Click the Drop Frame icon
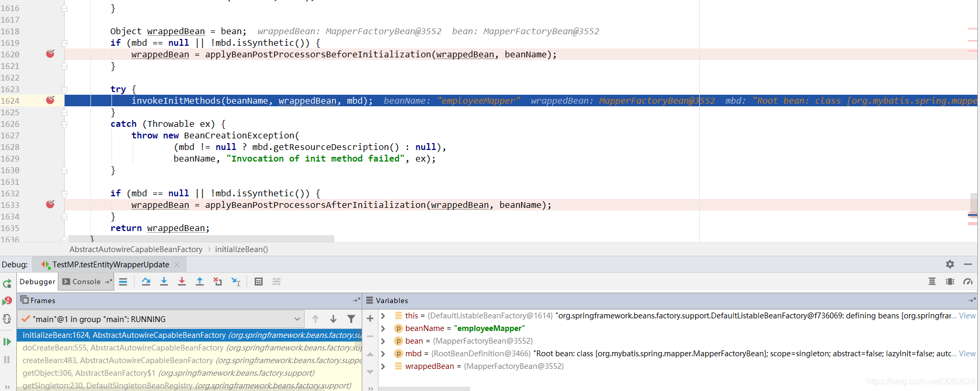980x391 pixels. 218,282
